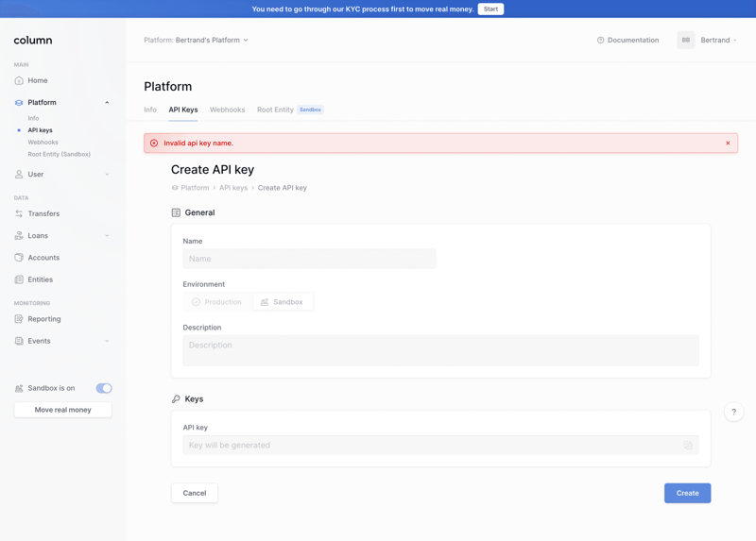Click the Keys section key icon
Image resolution: width=756 pixels, height=541 pixels.
(176, 398)
